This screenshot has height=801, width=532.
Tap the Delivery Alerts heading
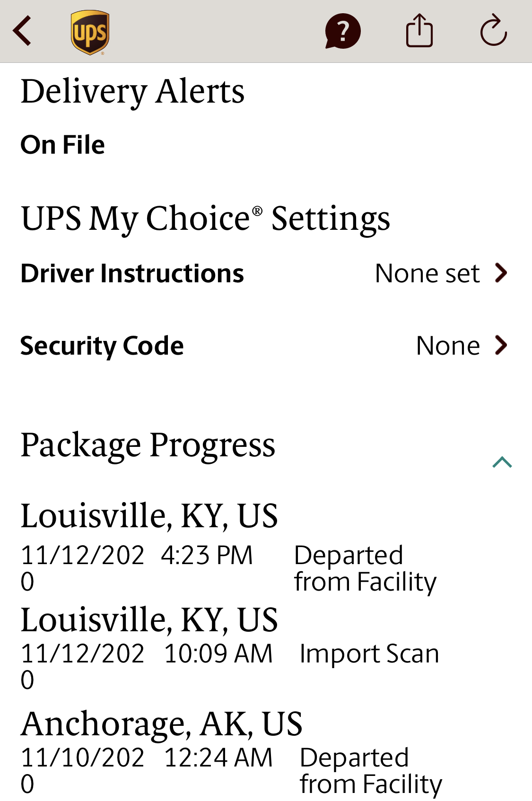tap(133, 91)
